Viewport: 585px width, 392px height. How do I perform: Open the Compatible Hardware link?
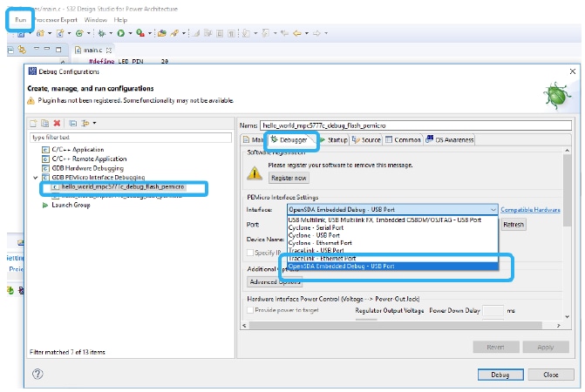pyautogui.click(x=530, y=210)
